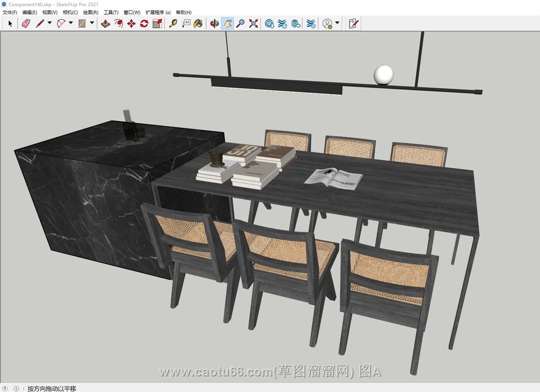
Task: Pick the pink Eraser tool
Action: point(26,23)
